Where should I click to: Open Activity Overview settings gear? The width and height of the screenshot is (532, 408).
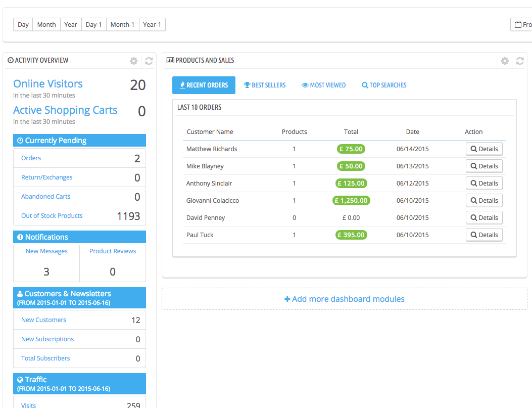pyautogui.click(x=134, y=61)
